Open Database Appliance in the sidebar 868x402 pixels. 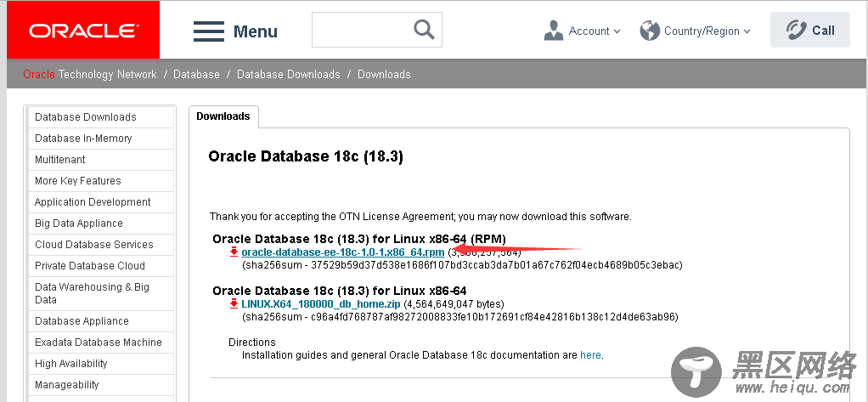[101, 321]
